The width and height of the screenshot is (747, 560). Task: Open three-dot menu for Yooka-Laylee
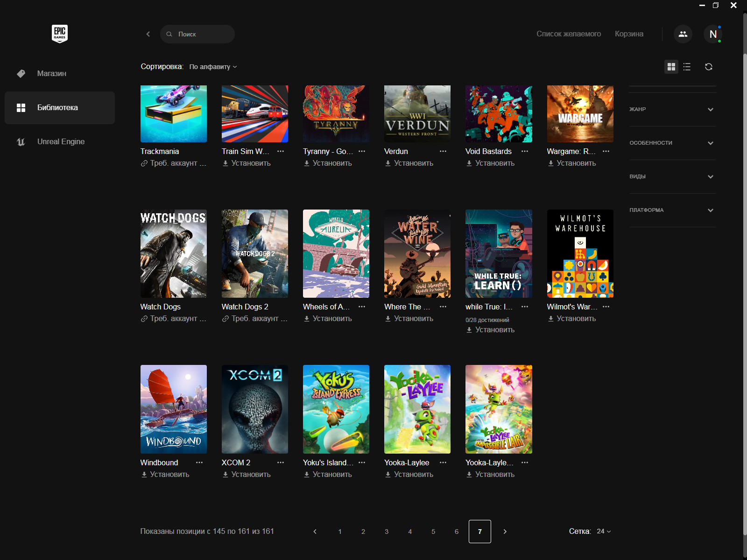443,462
